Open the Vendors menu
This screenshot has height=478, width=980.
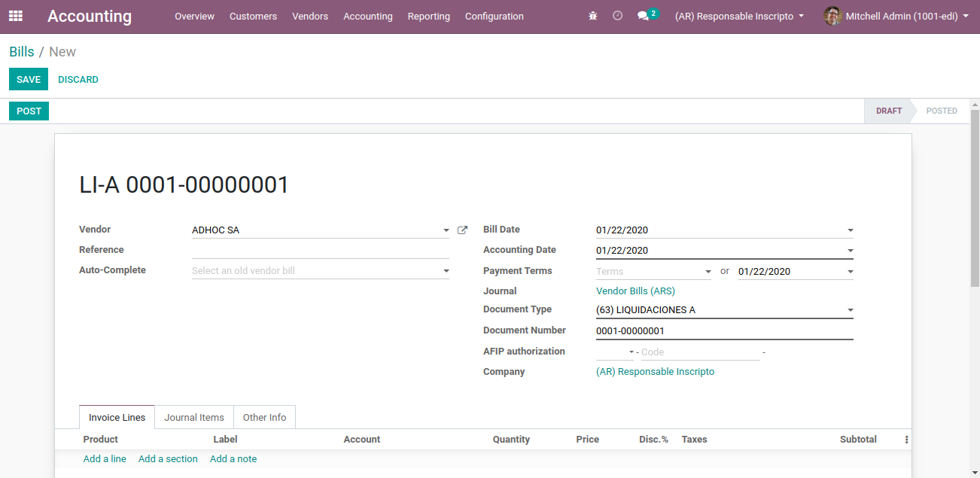[x=310, y=16]
